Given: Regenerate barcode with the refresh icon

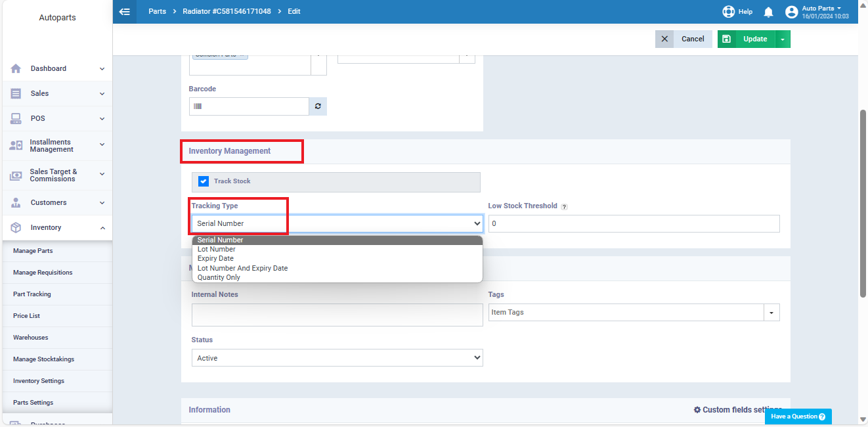Looking at the screenshot, I should click(318, 106).
